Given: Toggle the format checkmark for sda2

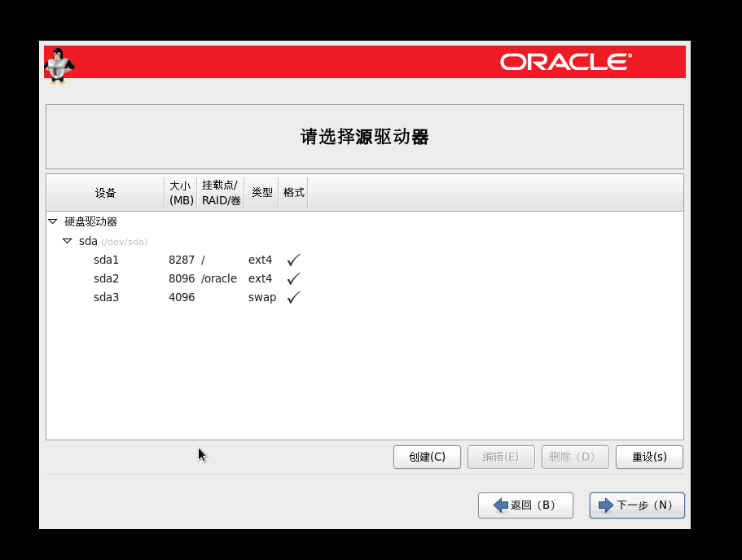Looking at the screenshot, I should click(293, 278).
